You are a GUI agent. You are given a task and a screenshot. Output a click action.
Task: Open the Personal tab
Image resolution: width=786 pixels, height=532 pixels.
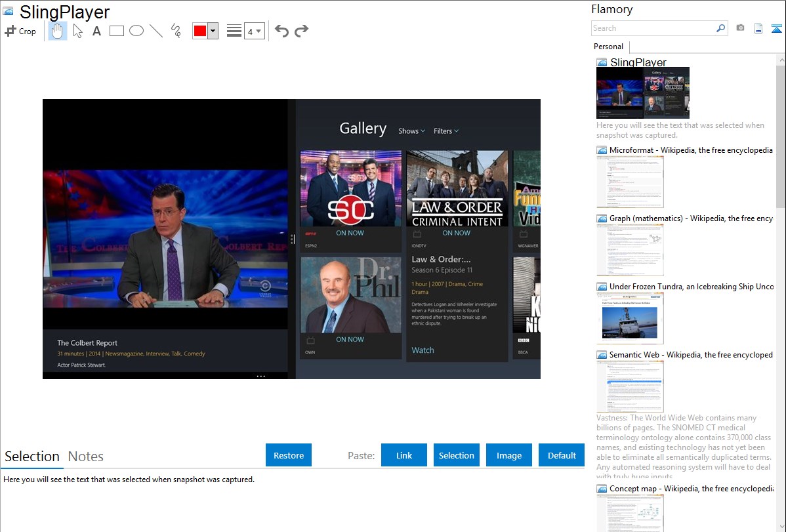608,47
